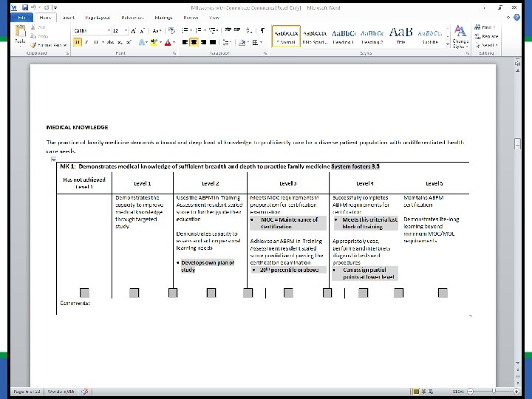Align text right
This screenshot has height=399, width=532.
[x=204, y=42]
